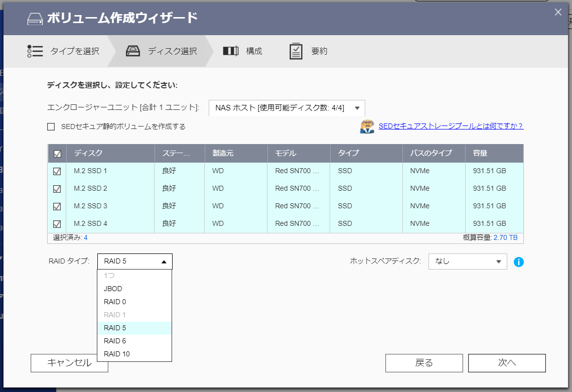Open the enclosure unit NAS ホスト dropdown

tap(287, 108)
